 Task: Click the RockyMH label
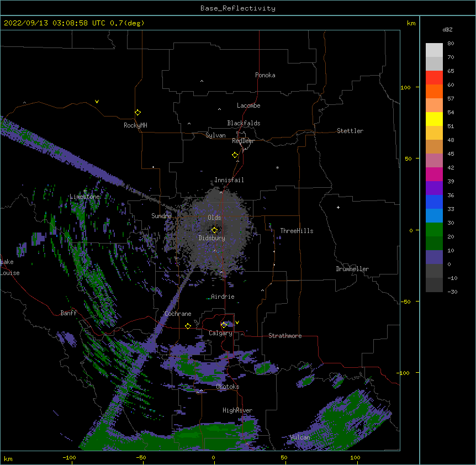pyautogui.click(x=135, y=125)
